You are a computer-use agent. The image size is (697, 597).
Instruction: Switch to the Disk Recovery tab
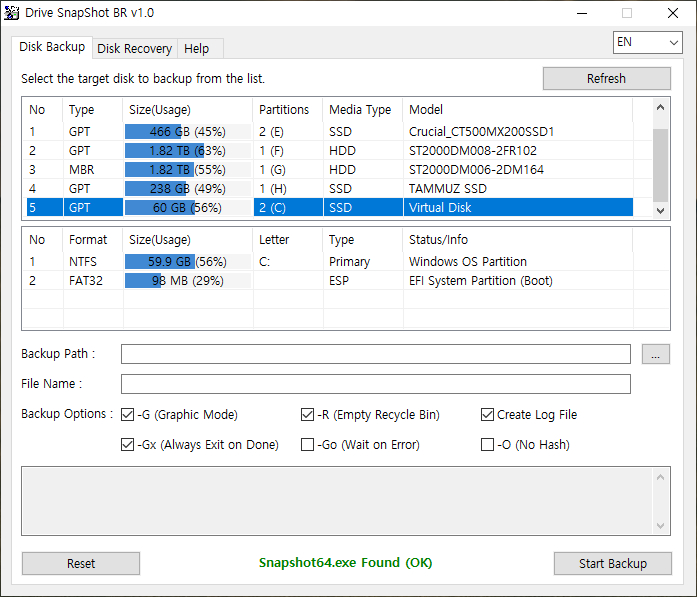(x=135, y=48)
